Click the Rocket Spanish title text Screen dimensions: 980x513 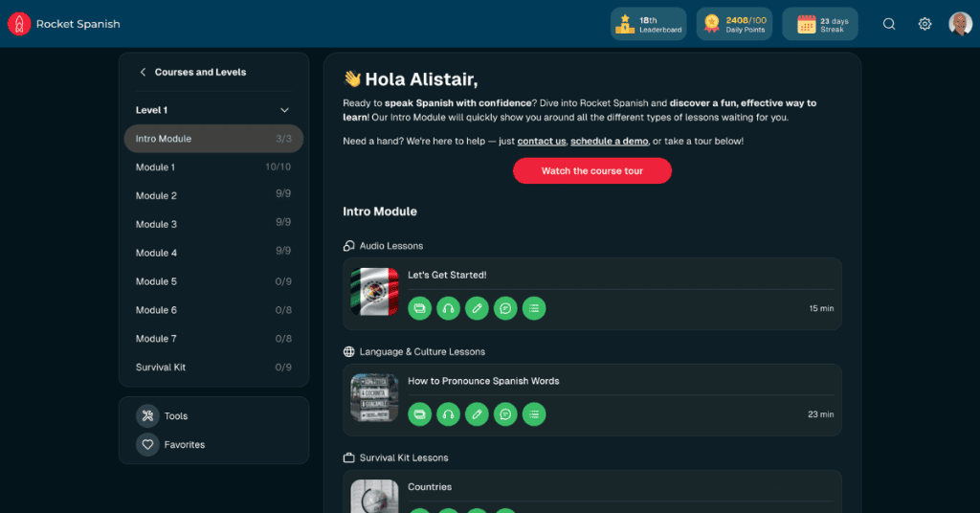pyautogui.click(x=78, y=24)
